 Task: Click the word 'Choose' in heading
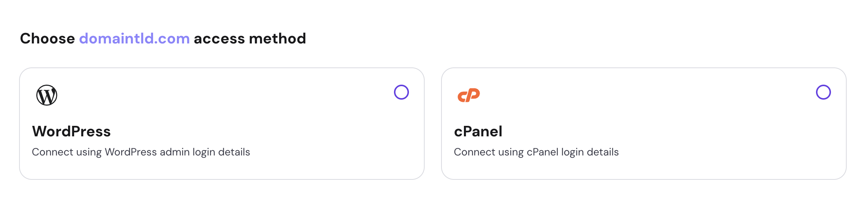pos(48,39)
